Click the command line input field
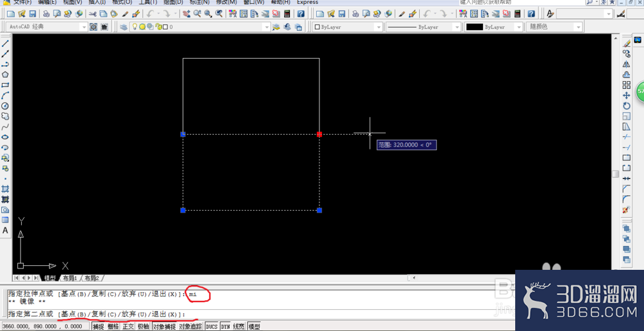 coord(261,314)
